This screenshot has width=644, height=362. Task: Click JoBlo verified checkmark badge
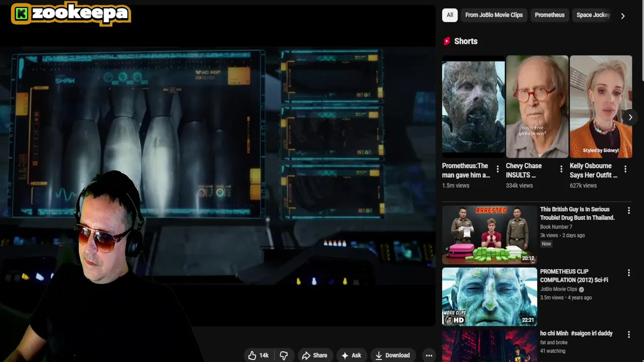click(581, 290)
